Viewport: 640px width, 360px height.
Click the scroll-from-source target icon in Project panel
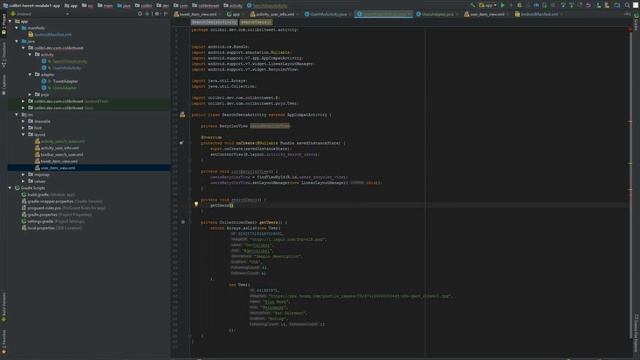[140, 14]
